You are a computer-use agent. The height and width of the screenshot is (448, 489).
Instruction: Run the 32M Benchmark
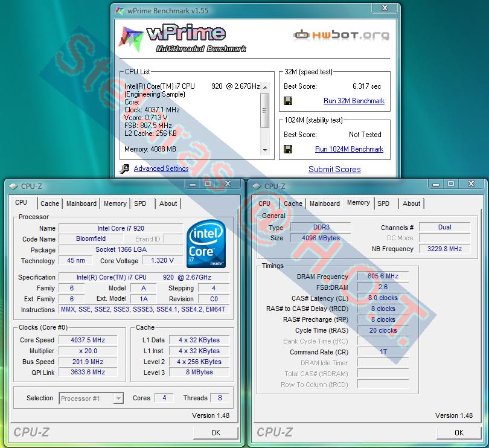click(x=354, y=101)
